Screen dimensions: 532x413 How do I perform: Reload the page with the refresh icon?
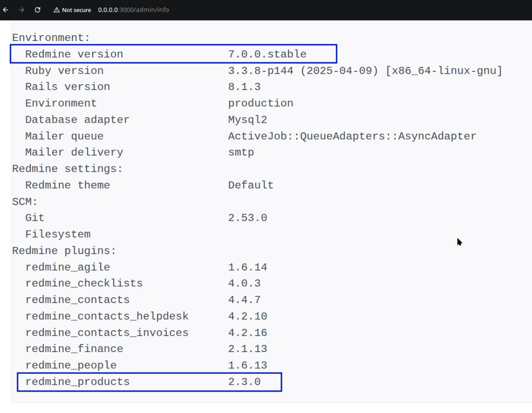pos(38,10)
